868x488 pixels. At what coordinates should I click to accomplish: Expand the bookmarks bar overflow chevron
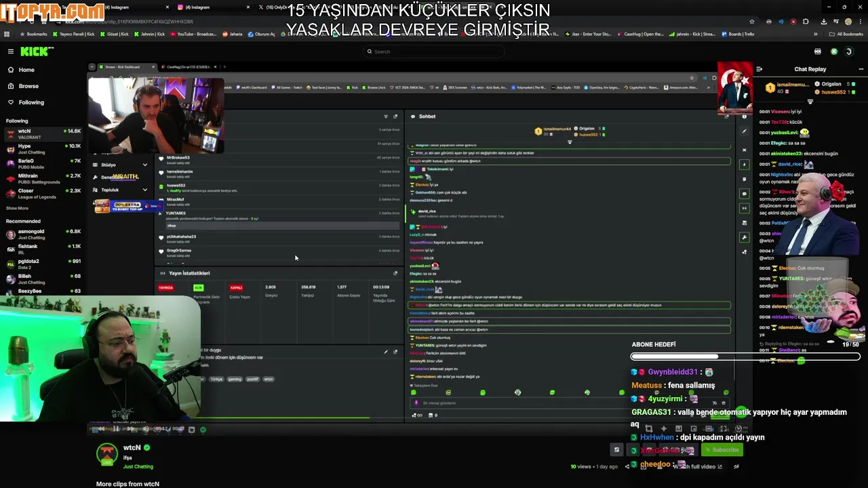click(816, 34)
